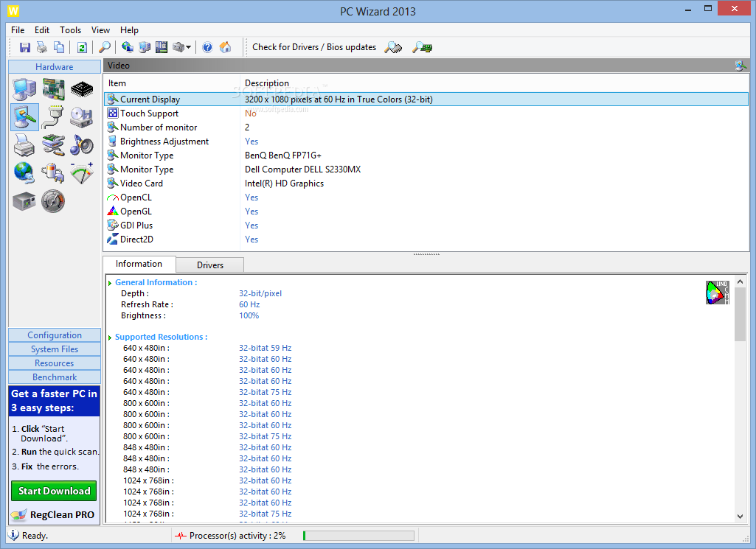Switch to the Drivers tab
Viewport: 756px width, 549px height.
(x=210, y=265)
